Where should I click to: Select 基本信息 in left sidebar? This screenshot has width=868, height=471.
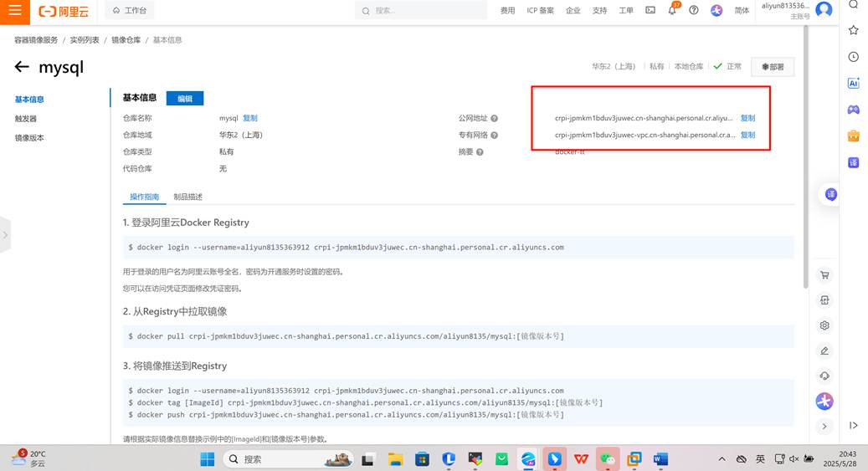(x=29, y=100)
